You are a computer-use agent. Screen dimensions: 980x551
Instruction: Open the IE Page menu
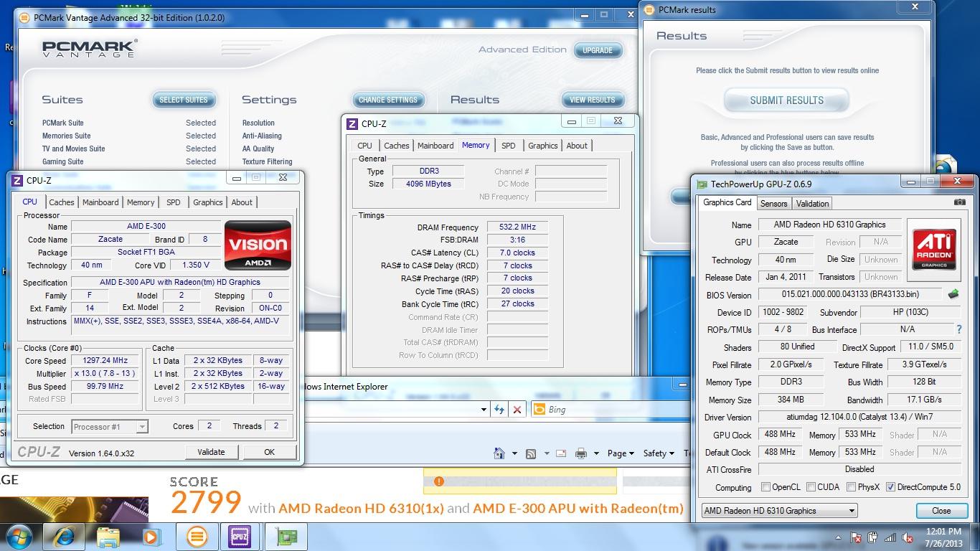621,453
